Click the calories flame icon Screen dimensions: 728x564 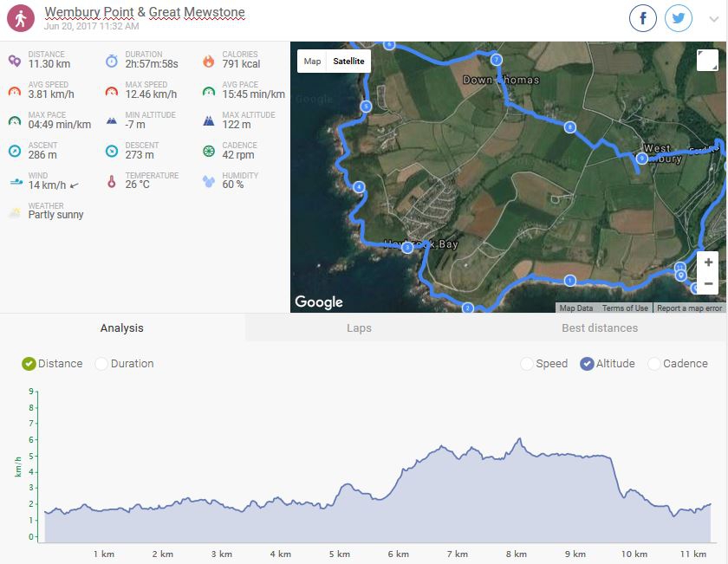click(209, 61)
